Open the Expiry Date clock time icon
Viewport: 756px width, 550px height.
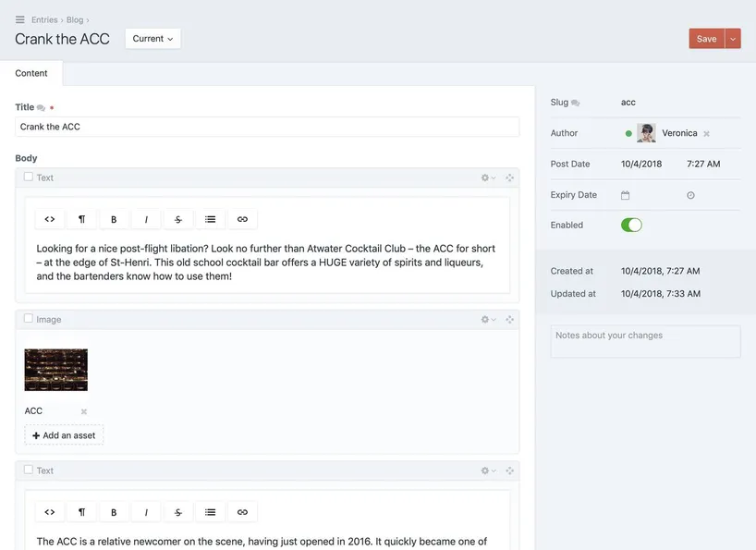coord(690,195)
